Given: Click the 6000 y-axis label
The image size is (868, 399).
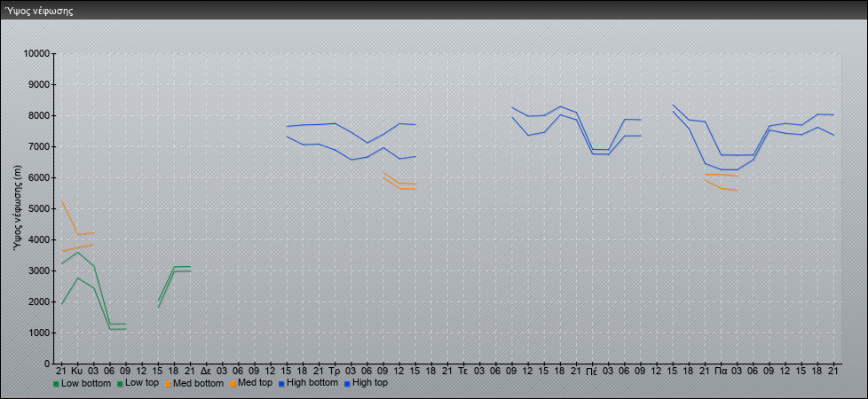Looking at the screenshot, I should tap(39, 177).
